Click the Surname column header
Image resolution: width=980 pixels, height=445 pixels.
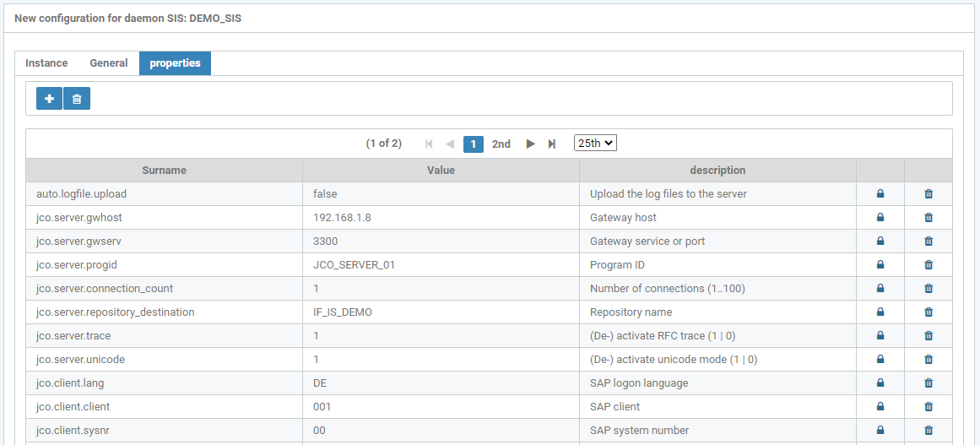(x=164, y=171)
